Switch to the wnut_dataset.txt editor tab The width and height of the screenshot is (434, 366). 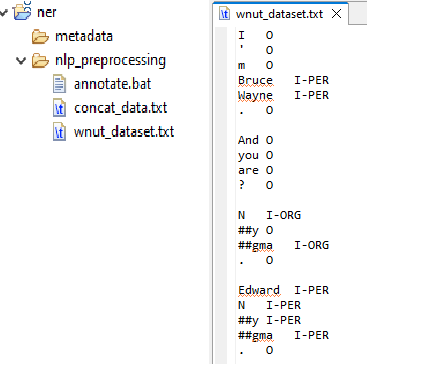279,14
